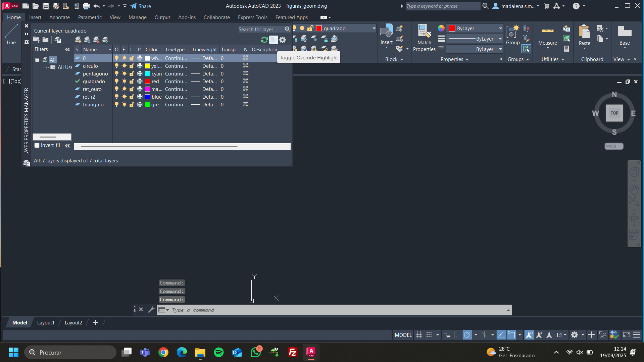This screenshot has width=644, height=362.
Task: Switch to the Layout1 tab
Action: 46,323
